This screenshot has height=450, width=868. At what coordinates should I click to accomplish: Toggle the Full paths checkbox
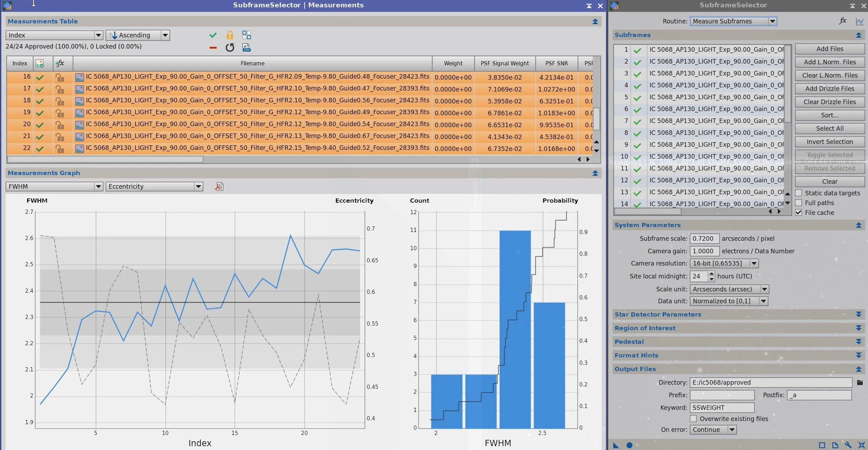coord(799,203)
